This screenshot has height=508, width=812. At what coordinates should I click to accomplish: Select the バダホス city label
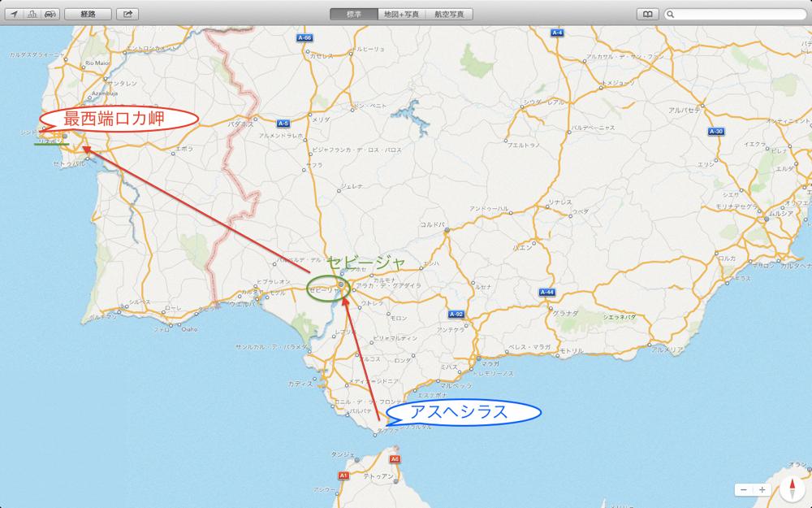(241, 124)
